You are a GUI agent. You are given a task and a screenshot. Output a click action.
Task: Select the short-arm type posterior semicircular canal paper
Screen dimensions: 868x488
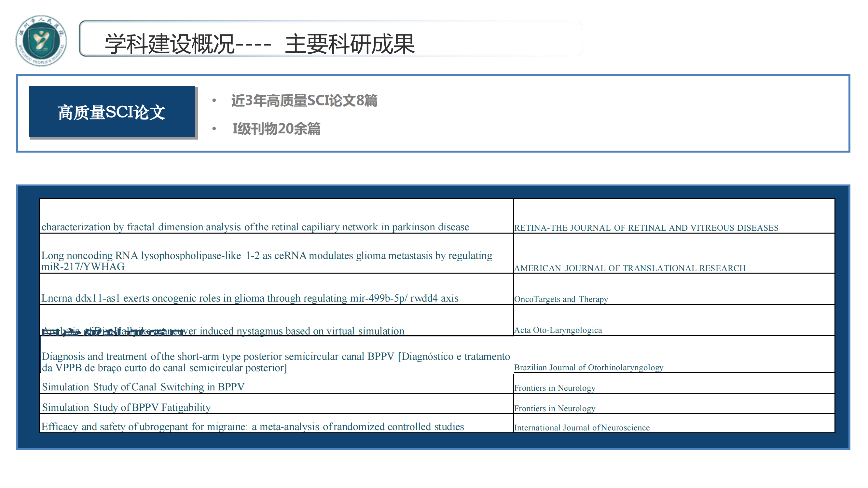(276, 362)
